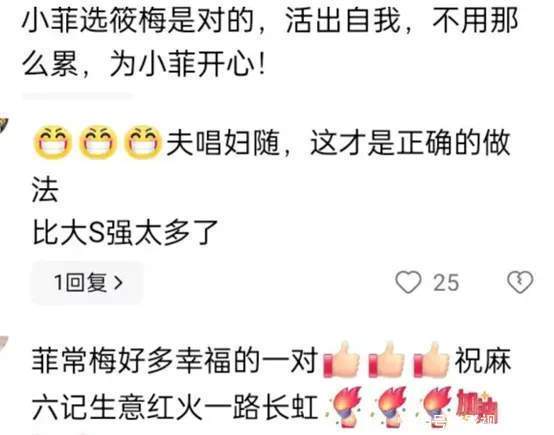Click the thumbs-up emoji just before 祝麻
This screenshot has width=554, height=435.
(431, 359)
